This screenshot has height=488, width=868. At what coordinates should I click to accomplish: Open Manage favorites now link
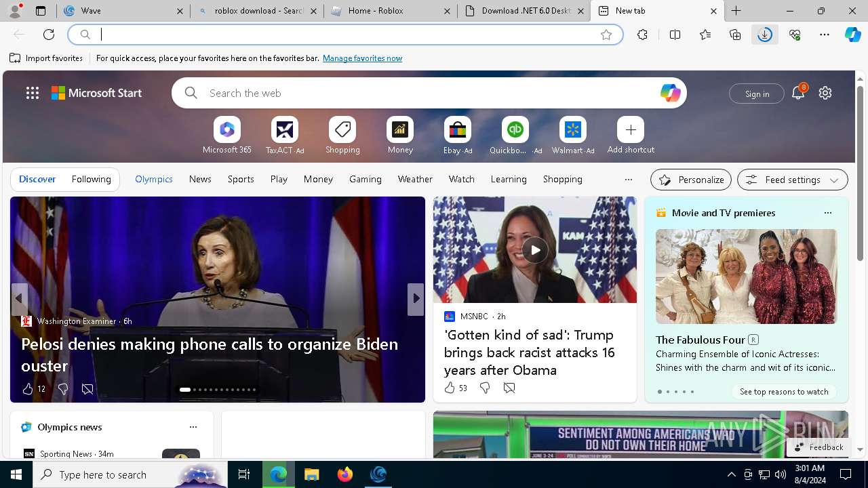pos(362,58)
